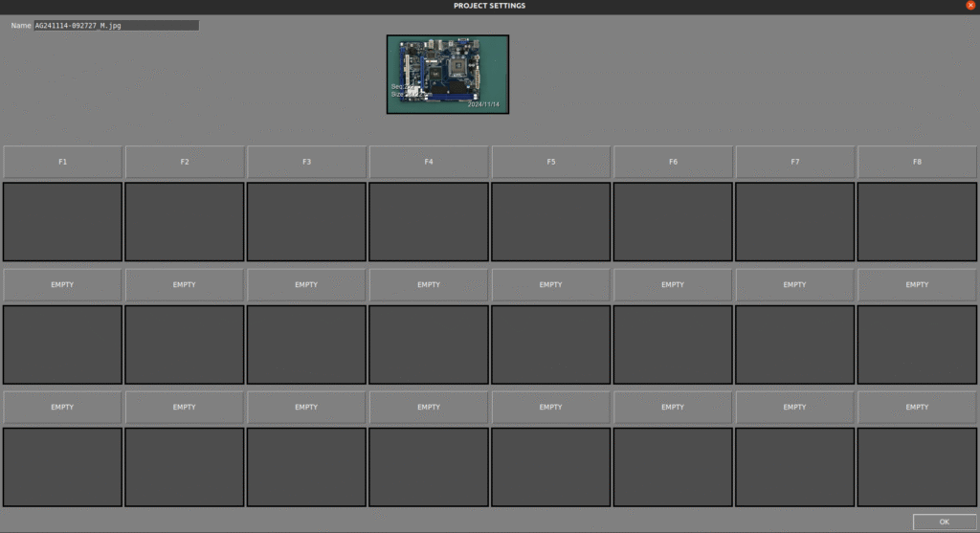This screenshot has width=980, height=533.
Task: Click the dark preview panel directly under F5
Action: click(x=550, y=221)
